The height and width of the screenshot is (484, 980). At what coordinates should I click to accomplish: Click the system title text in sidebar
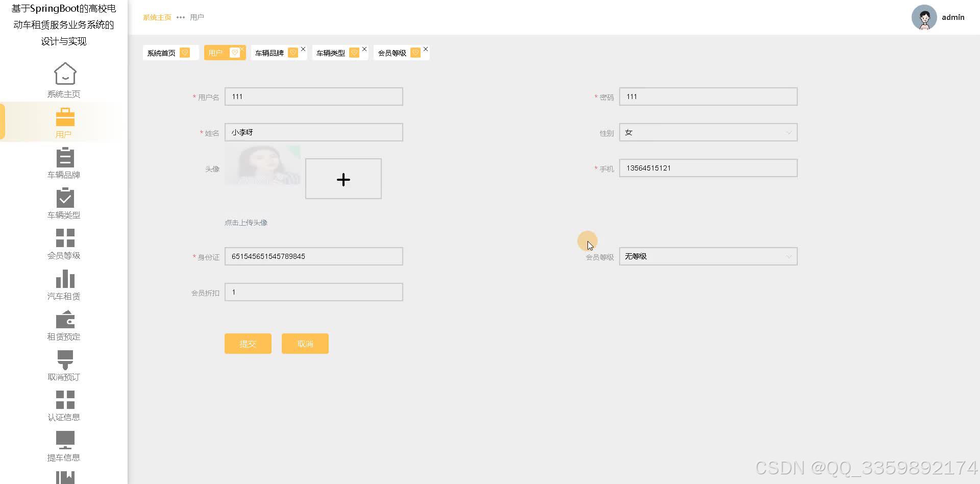tap(64, 25)
